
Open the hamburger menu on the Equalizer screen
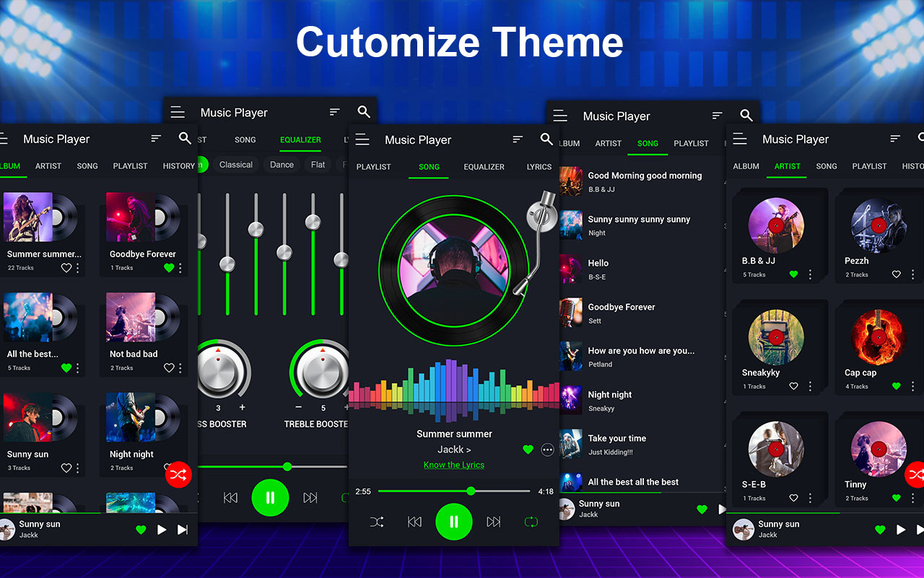[x=178, y=113]
